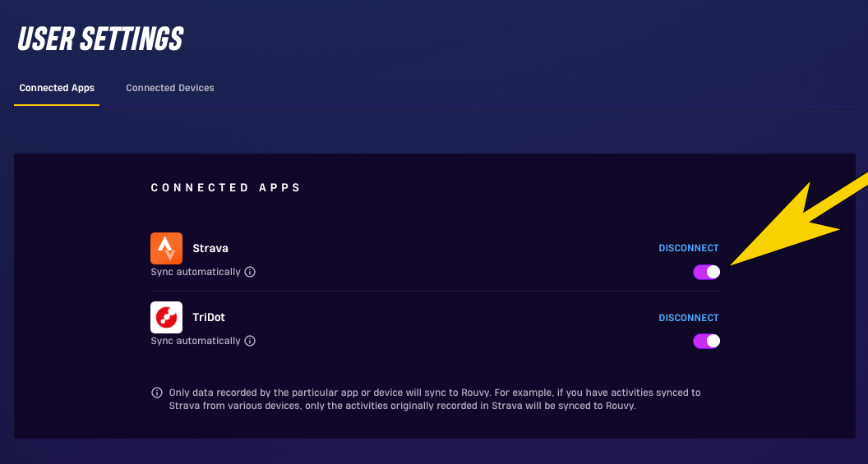Click info icon before the Rouvy sync note

[157, 393]
